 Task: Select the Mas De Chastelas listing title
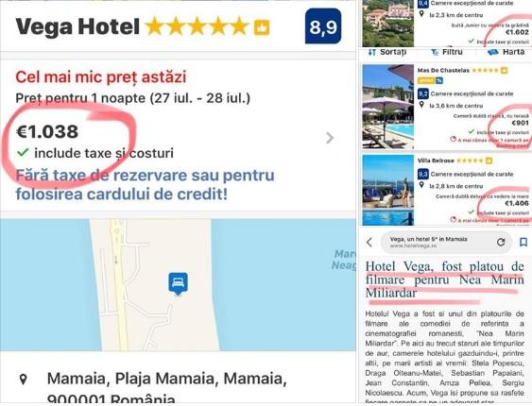pos(443,71)
